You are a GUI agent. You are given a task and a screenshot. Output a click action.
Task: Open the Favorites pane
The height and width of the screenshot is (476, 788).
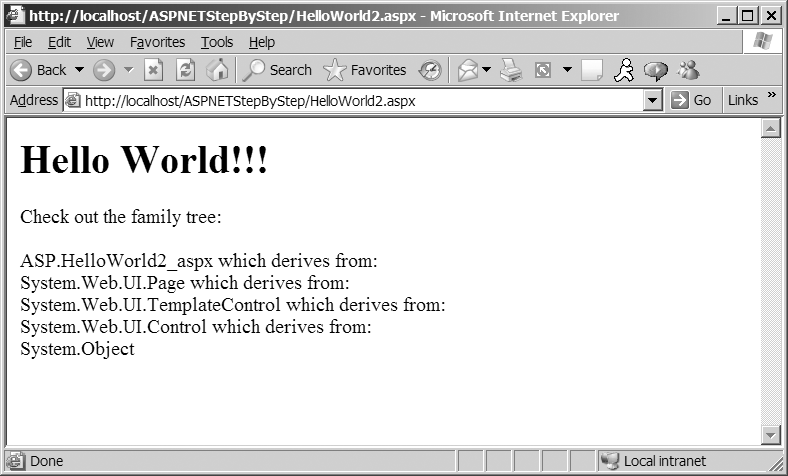(x=365, y=70)
